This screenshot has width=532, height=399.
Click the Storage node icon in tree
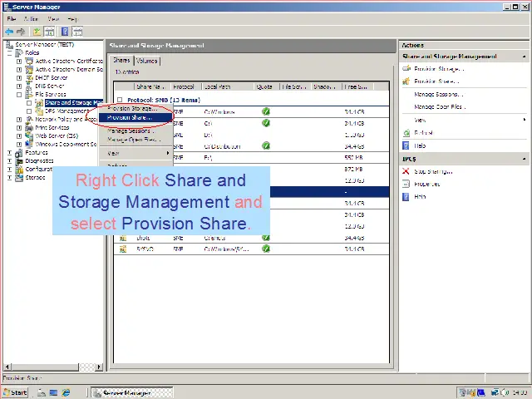[19, 177]
